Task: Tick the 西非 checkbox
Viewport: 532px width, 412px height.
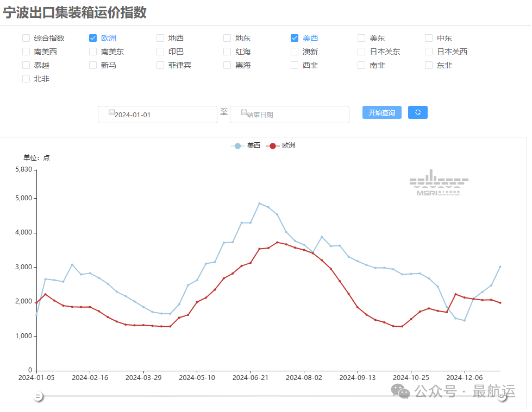Action: coord(295,65)
